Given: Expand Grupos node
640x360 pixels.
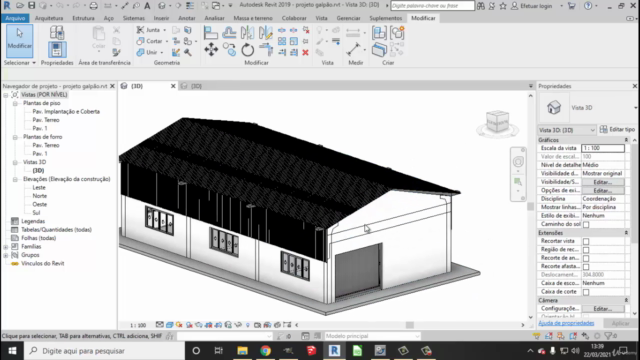Looking at the screenshot, I should click(6, 256).
